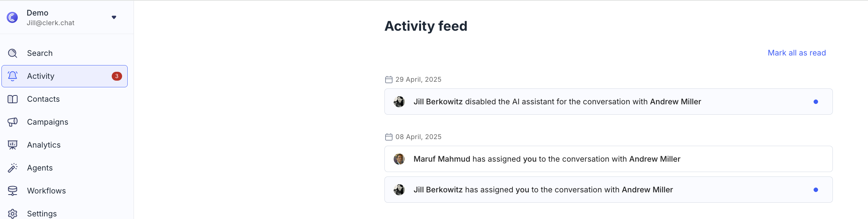Go to the Campaigns section
Viewport: 868px width, 219px height.
point(47,122)
